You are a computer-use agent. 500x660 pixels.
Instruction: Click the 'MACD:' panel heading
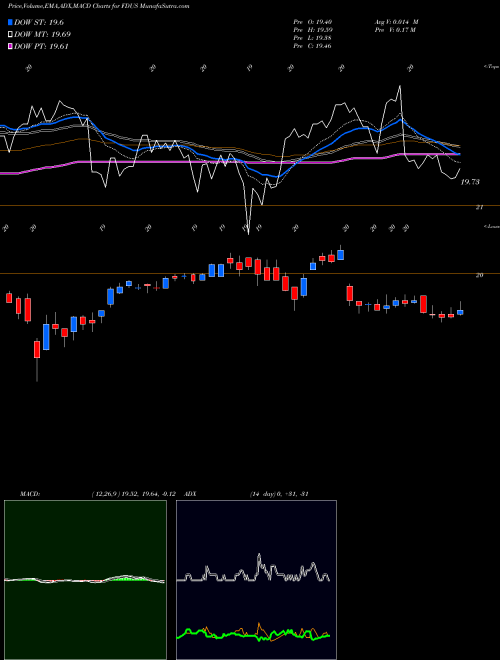(x=30, y=494)
